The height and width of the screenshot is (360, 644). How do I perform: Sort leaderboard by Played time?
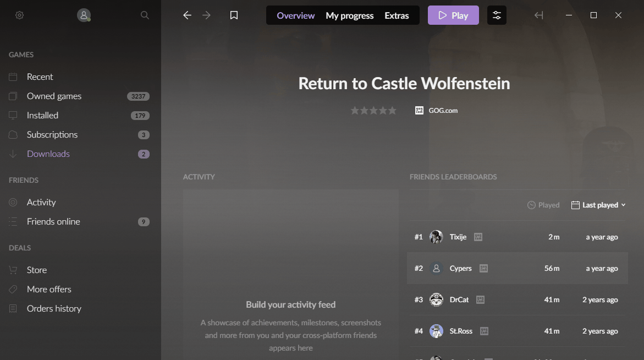(x=543, y=205)
